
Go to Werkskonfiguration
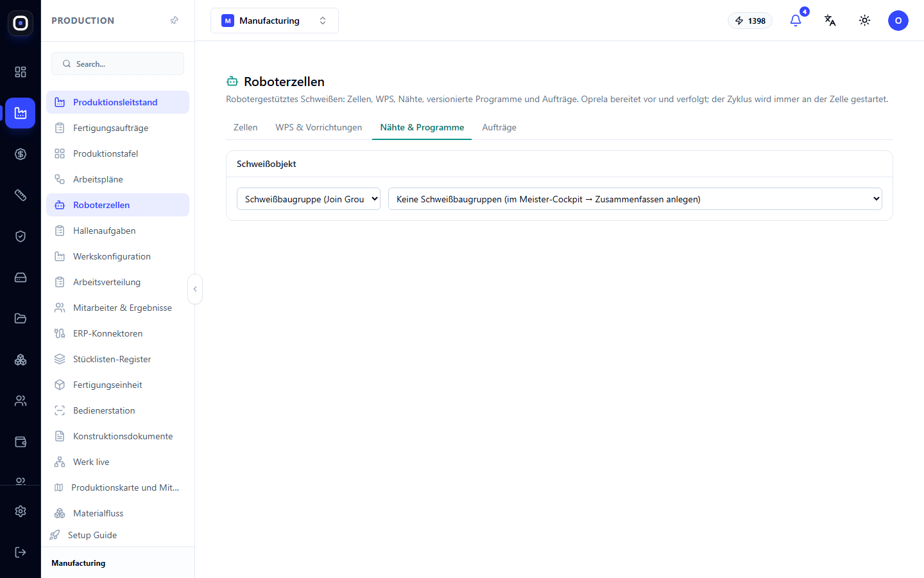click(118, 256)
